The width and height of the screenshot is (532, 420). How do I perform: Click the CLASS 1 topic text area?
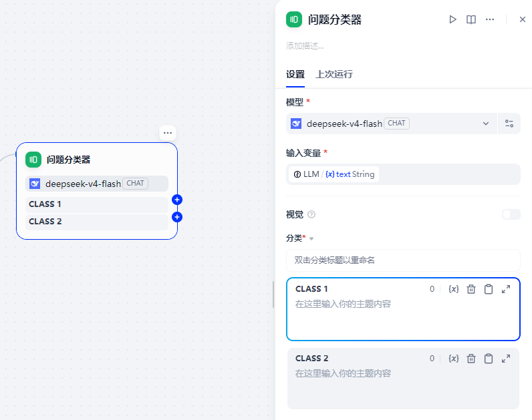(x=403, y=317)
